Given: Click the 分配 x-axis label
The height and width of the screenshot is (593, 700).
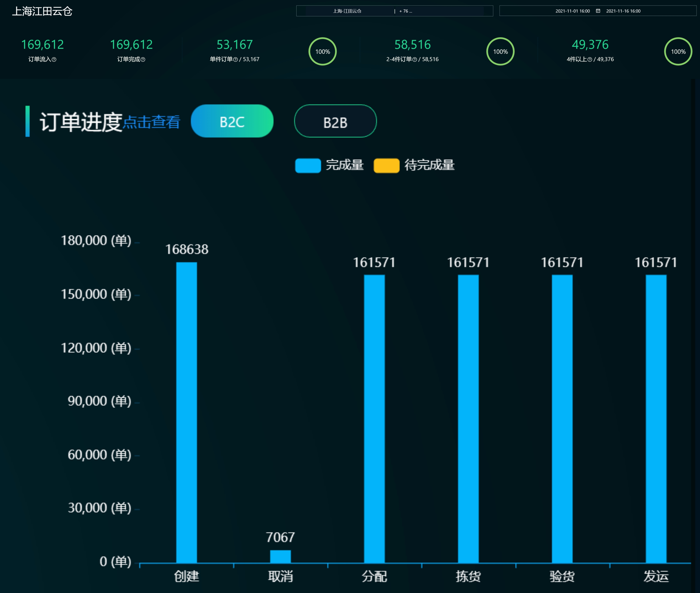Looking at the screenshot, I should click(x=374, y=576).
